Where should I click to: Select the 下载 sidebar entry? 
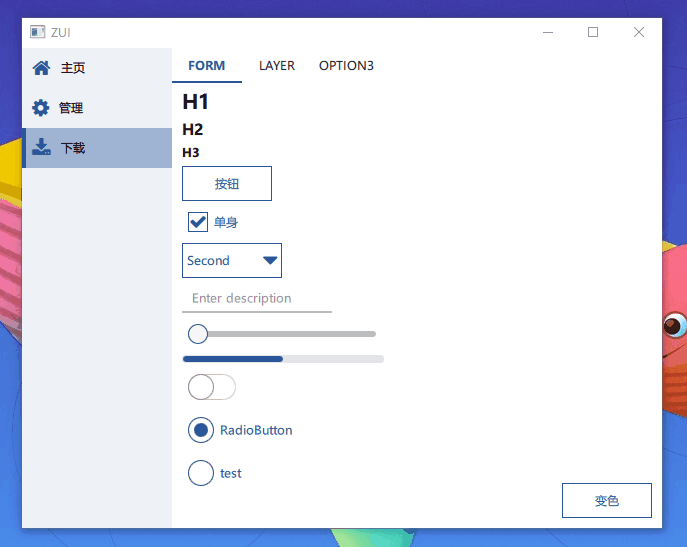(x=97, y=148)
